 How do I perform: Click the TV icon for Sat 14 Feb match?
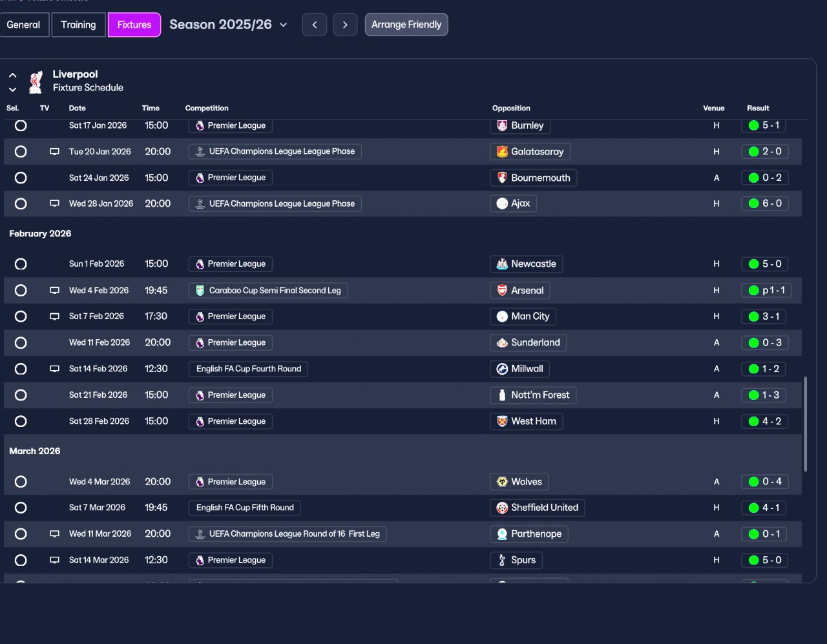(x=54, y=369)
